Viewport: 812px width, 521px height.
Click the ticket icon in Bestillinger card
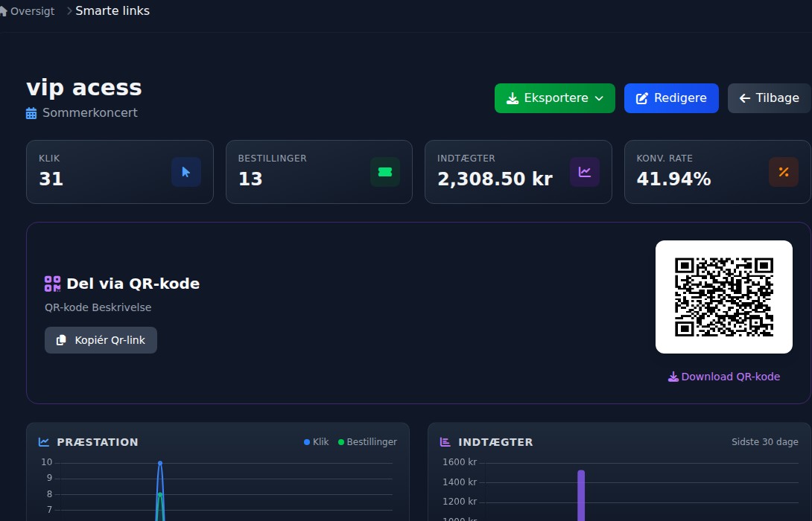coord(385,172)
